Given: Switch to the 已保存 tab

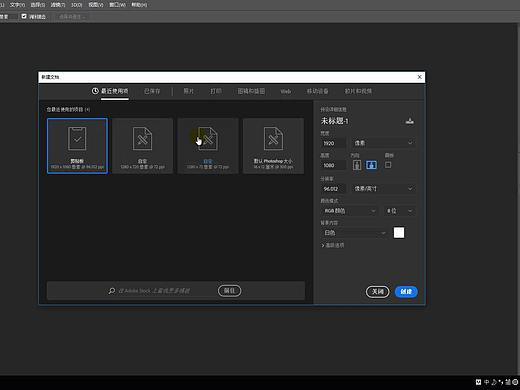Looking at the screenshot, I should 152,91.
